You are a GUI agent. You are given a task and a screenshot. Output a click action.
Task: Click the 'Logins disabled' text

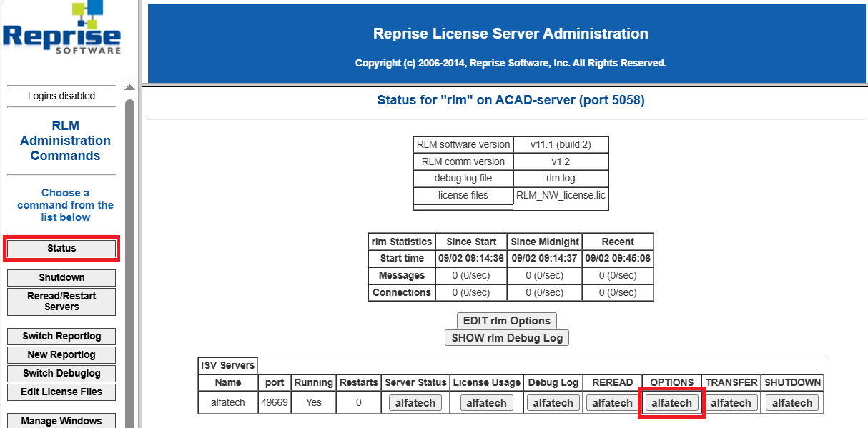(61, 96)
